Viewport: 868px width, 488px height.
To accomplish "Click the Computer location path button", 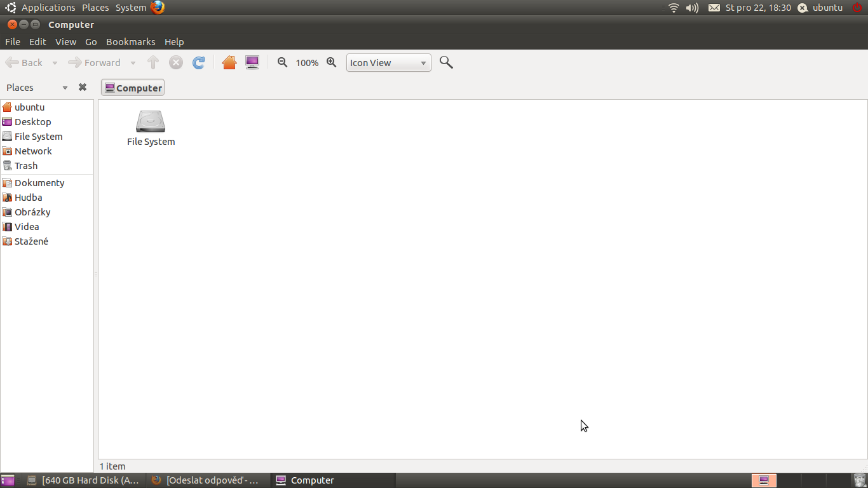I will tap(133, 88).
